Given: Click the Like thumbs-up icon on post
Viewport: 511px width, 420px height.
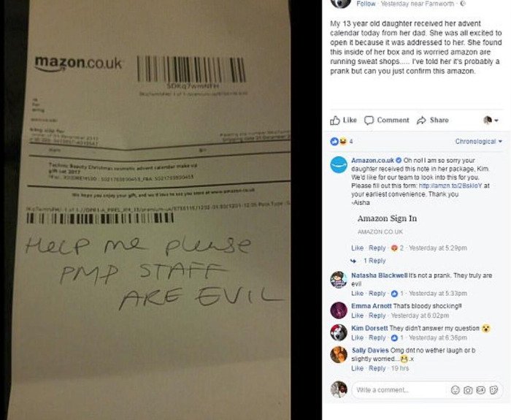Looking at the screenshot, I should pyautogui.click(x=334, y=121).
